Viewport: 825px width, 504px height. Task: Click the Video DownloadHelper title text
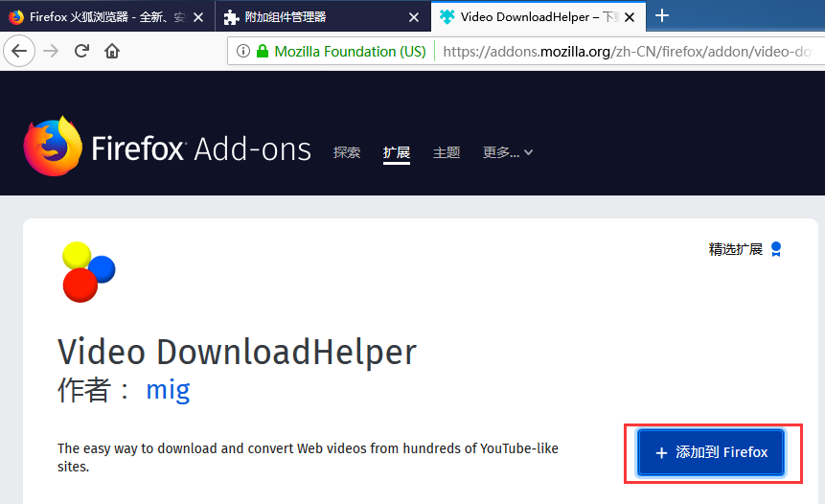237,352
